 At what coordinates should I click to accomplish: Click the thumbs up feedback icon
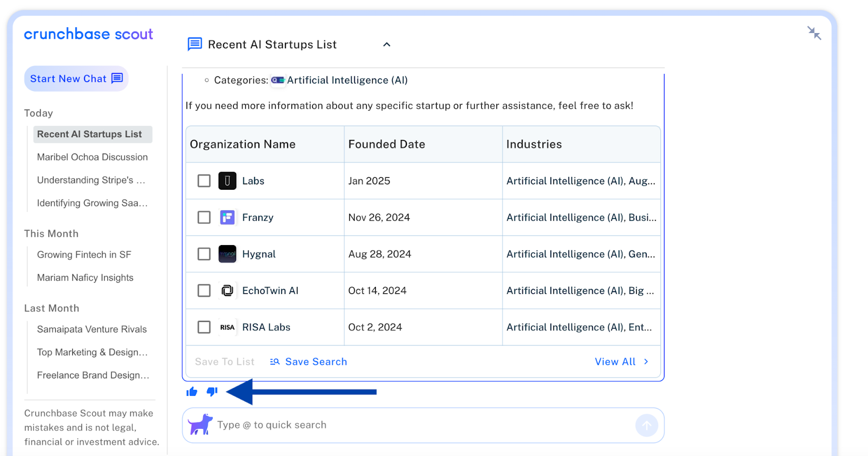(x=192, y=391)
